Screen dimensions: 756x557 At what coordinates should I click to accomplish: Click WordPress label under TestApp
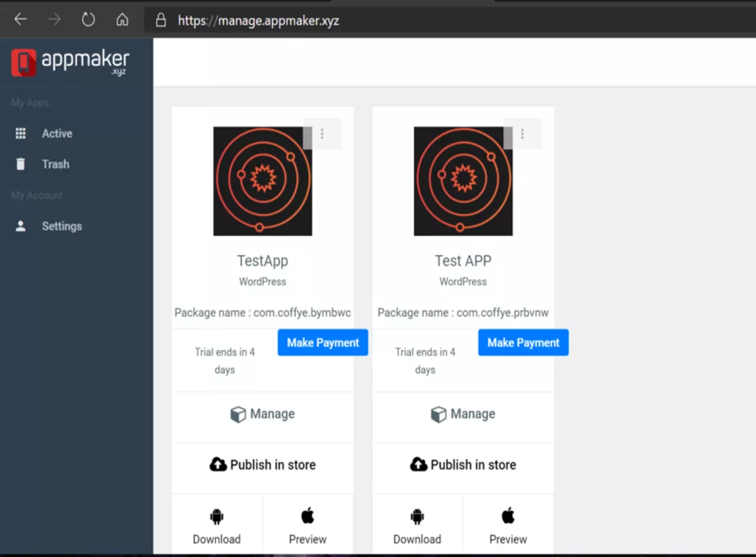(x=263, y=282)
